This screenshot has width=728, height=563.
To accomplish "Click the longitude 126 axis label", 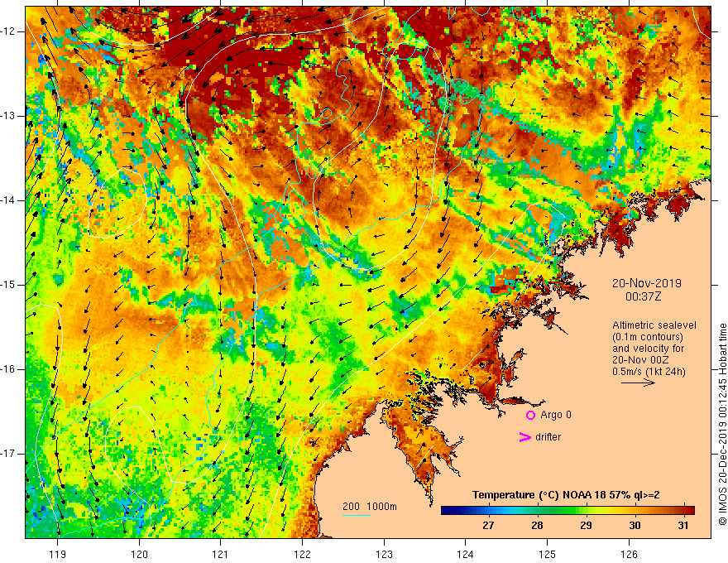I will [629, 554].
